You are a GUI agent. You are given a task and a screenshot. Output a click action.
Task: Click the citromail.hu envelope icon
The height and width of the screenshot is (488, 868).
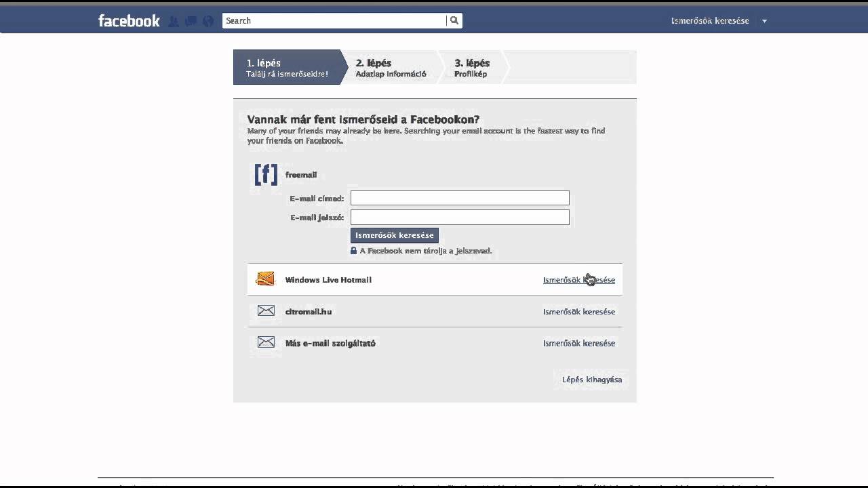pos(266,311)
